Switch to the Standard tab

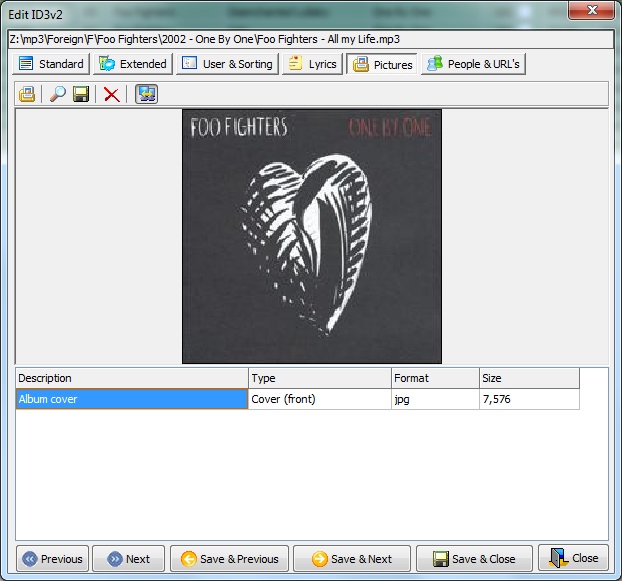point(51,64)
